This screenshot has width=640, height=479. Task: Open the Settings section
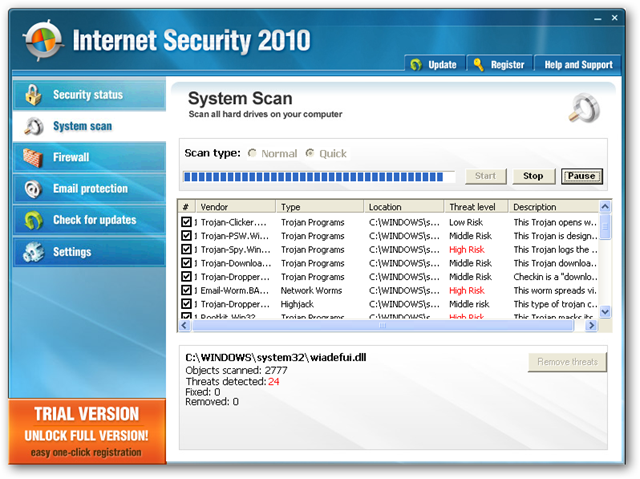click(89, 252)
